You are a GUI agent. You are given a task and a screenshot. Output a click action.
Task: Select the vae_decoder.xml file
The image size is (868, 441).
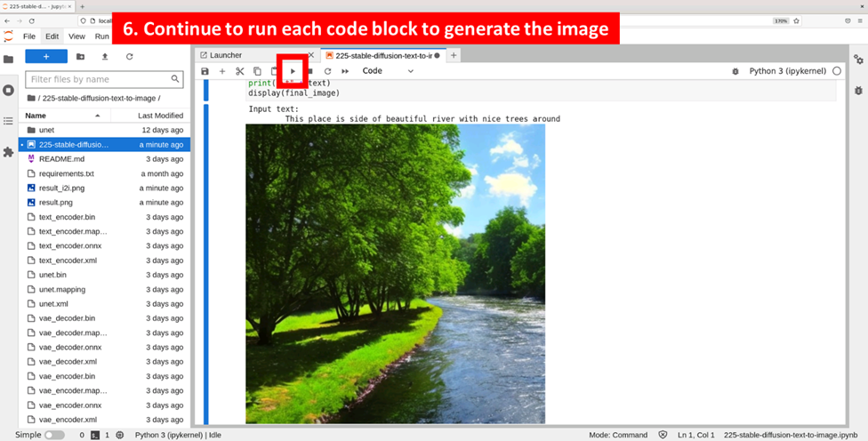coord(105,361)
